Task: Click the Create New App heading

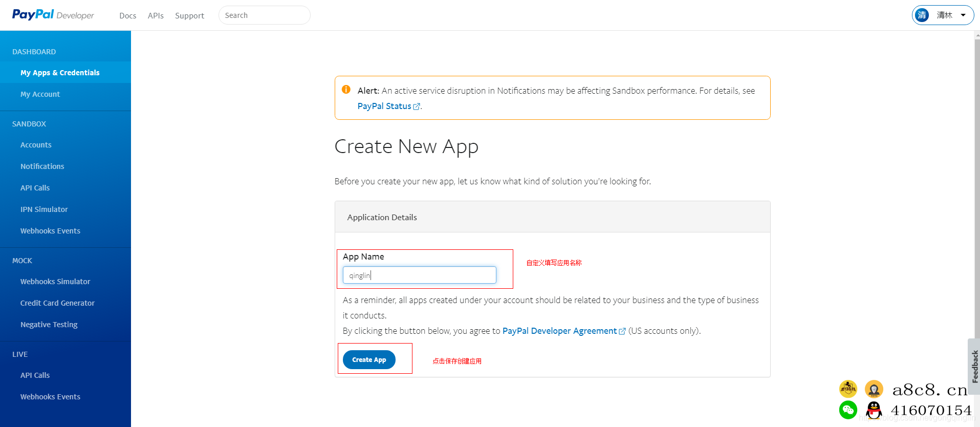Action: pos(406,147)
